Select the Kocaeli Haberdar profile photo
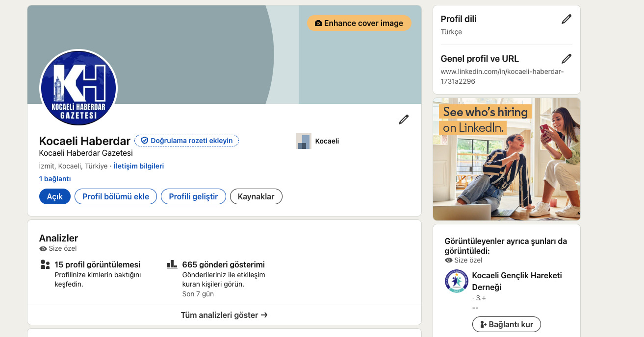 pos(78,88)
